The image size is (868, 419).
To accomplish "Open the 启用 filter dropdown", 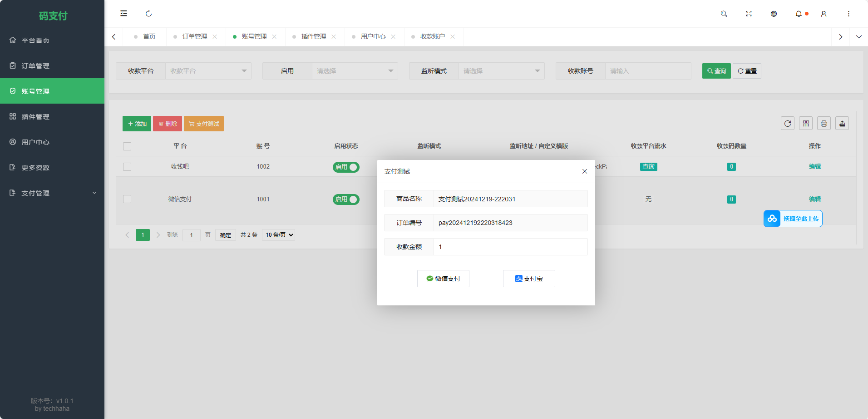I will (x=355, y=71).
